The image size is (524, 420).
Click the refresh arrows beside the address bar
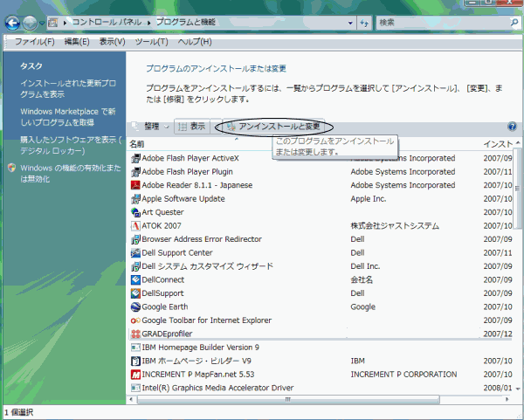click(364, 23)
